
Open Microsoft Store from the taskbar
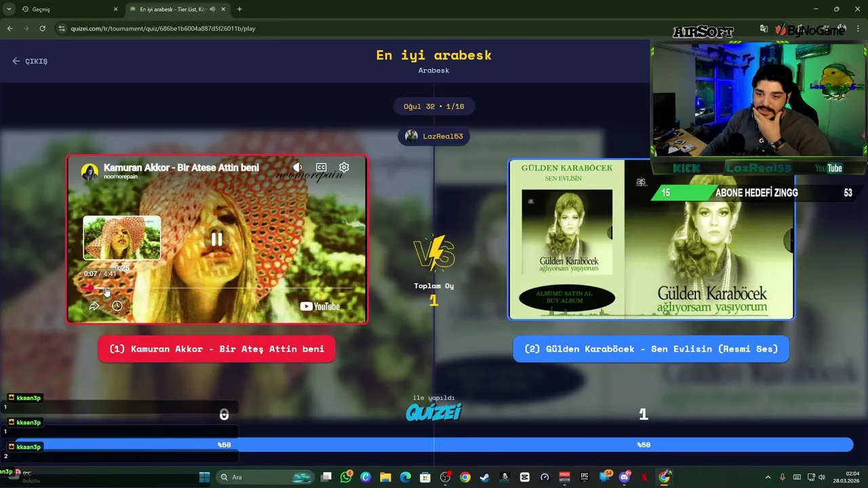pyautogui.click(x=425, y=477)
